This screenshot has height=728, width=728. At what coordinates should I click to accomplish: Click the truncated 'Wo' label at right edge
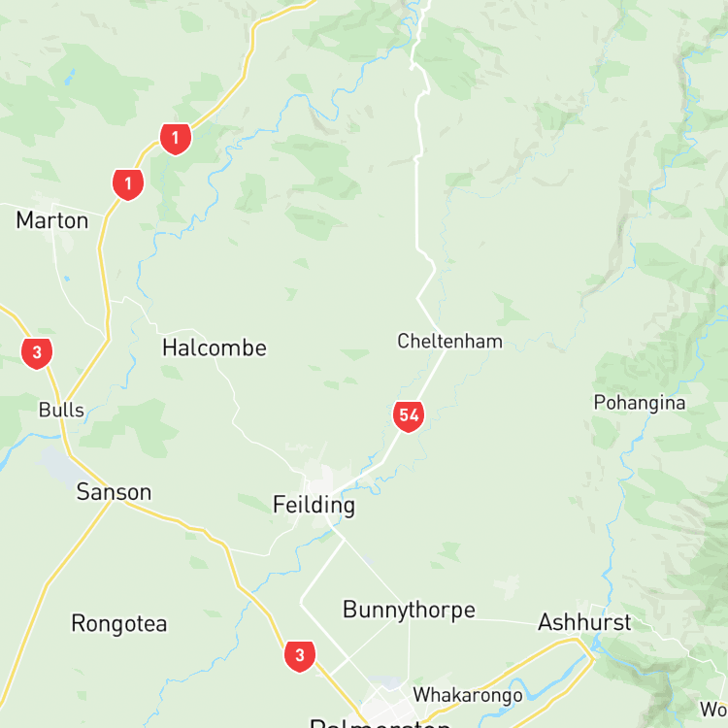click(713, 710)
